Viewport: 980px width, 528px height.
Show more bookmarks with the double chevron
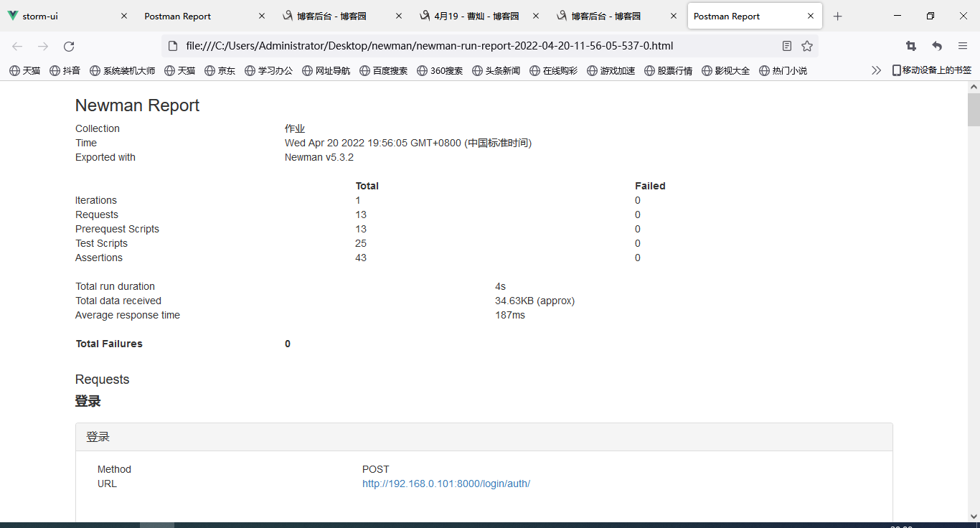[876, 70]
